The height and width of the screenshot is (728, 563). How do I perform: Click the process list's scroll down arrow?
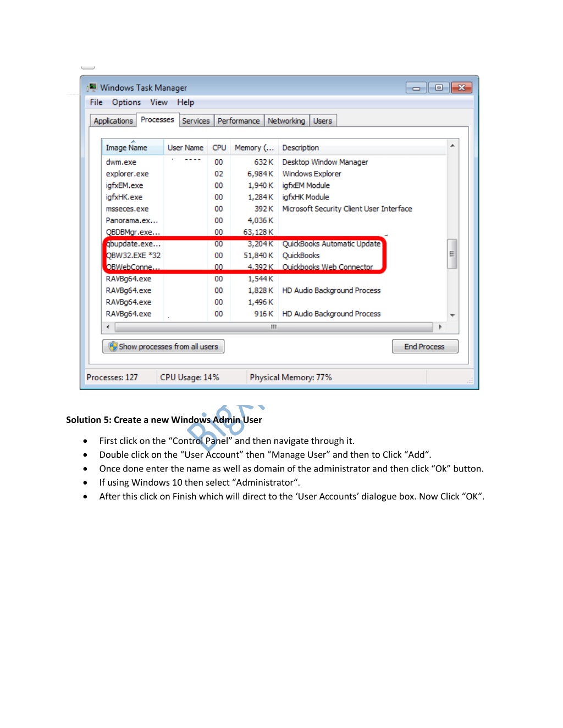click(452, 315)
